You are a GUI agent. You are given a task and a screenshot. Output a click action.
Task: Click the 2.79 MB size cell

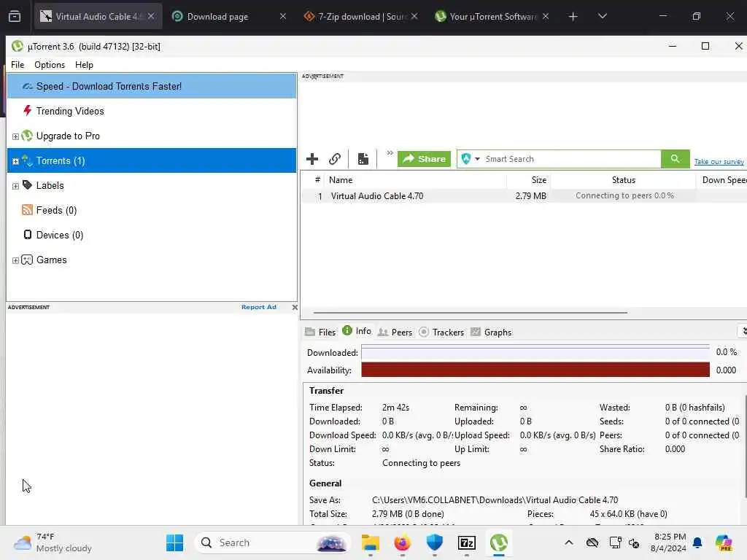(531, 195)
